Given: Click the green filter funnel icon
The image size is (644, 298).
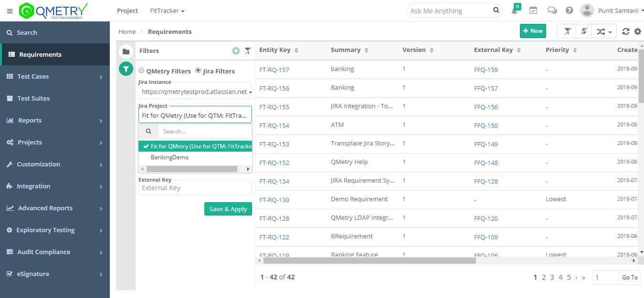Looking at the screenshot, I should tap(126, 69).
